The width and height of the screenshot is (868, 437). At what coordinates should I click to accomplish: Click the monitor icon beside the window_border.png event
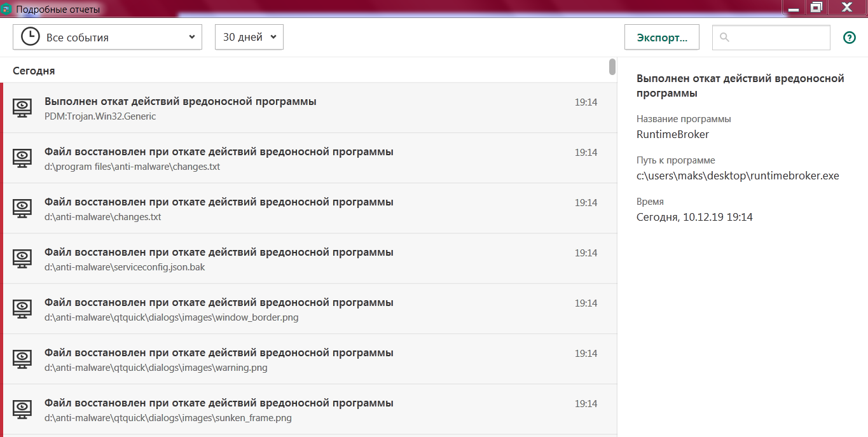pyautogui.click(x=22, y=309)
